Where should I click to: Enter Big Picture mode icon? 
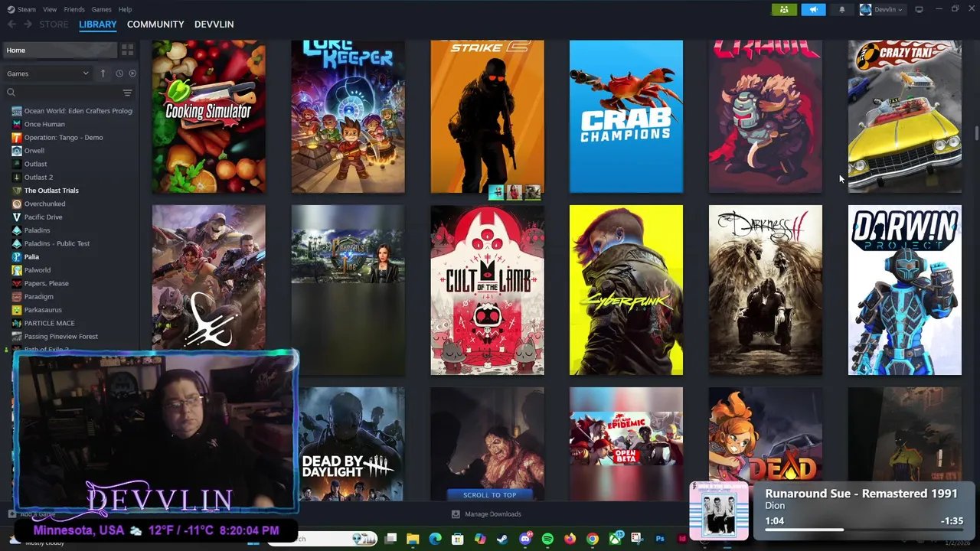pos(919,9)
